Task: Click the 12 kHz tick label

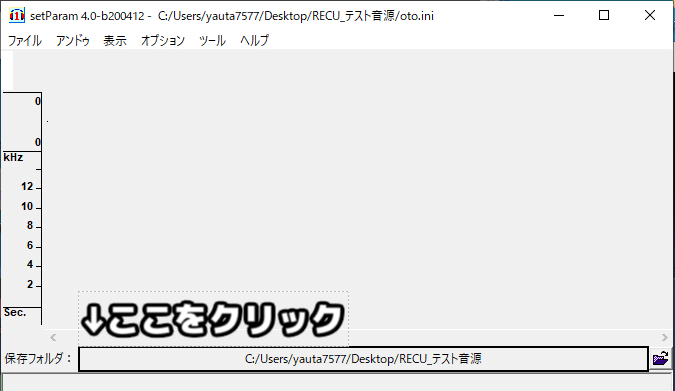Action: pos(27,186)
